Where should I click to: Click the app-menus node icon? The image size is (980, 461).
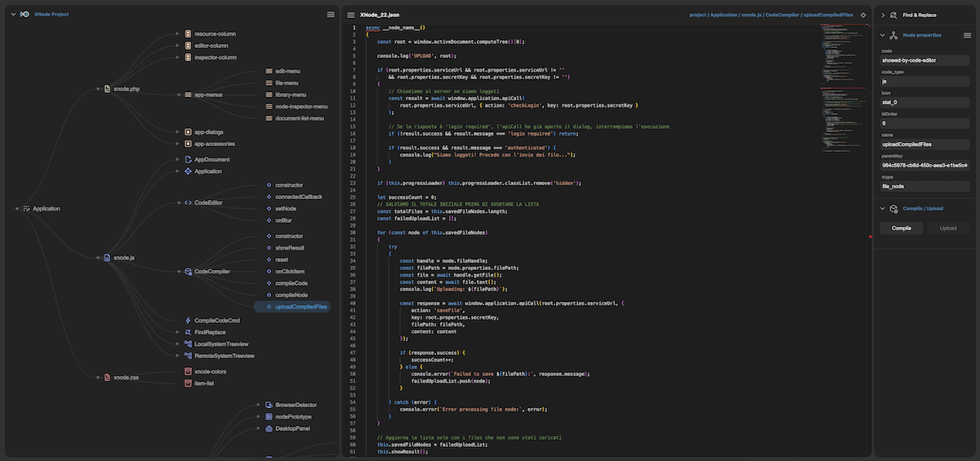188,95
